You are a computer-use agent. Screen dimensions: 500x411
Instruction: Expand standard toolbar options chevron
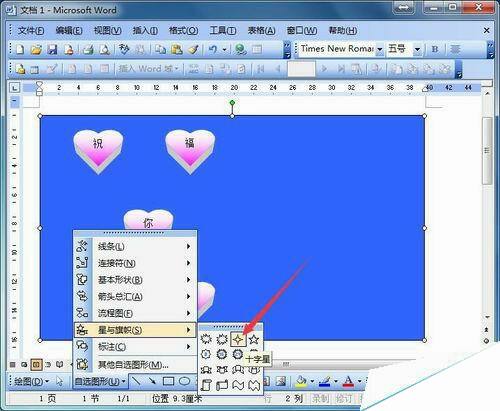[x=287, y=50]
